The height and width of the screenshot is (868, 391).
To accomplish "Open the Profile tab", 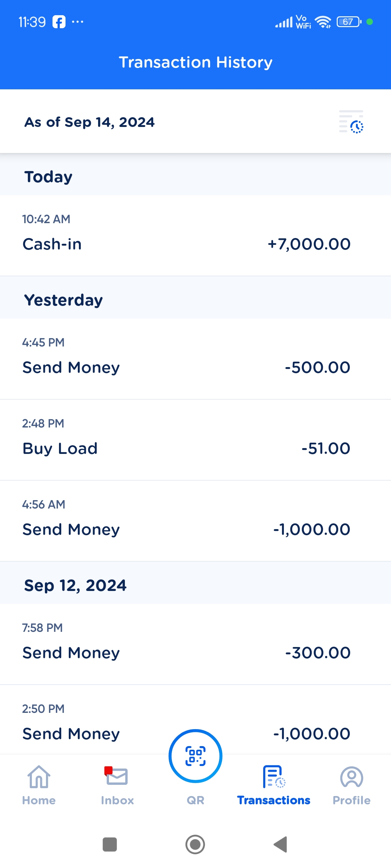I will tap(352, 785).
